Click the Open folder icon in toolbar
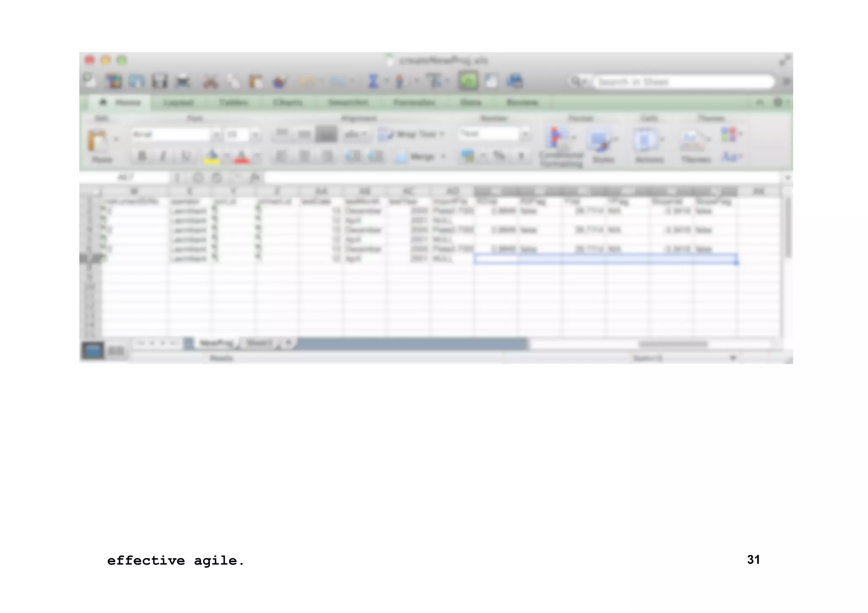 click(136, 81)
